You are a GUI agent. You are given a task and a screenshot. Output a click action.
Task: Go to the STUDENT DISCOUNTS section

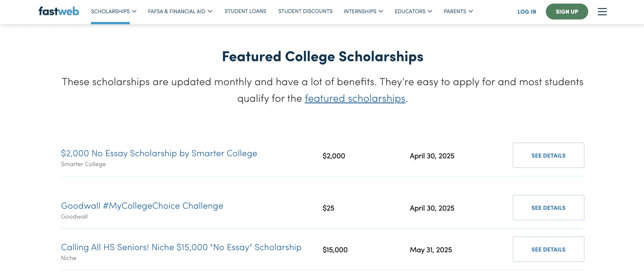tap(305, 11)
